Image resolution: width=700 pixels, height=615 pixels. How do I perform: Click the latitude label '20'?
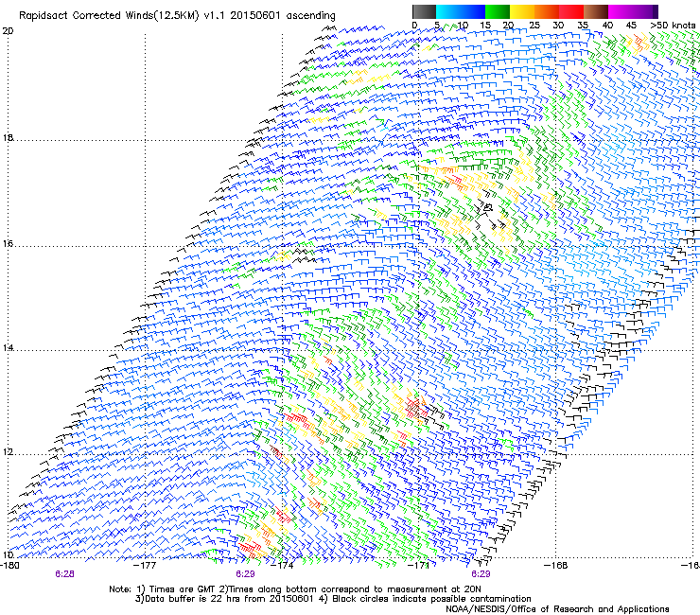click(x=8, y=31)
